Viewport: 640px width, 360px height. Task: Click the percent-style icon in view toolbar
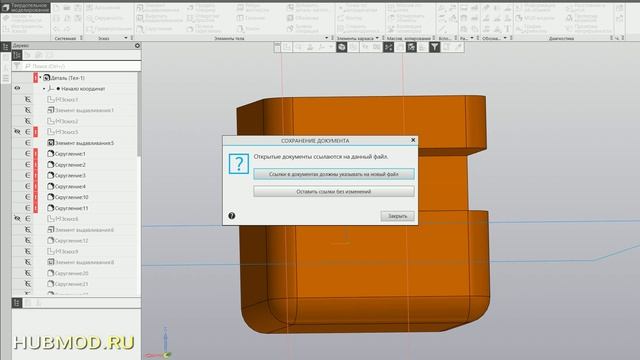coord(388,48)
